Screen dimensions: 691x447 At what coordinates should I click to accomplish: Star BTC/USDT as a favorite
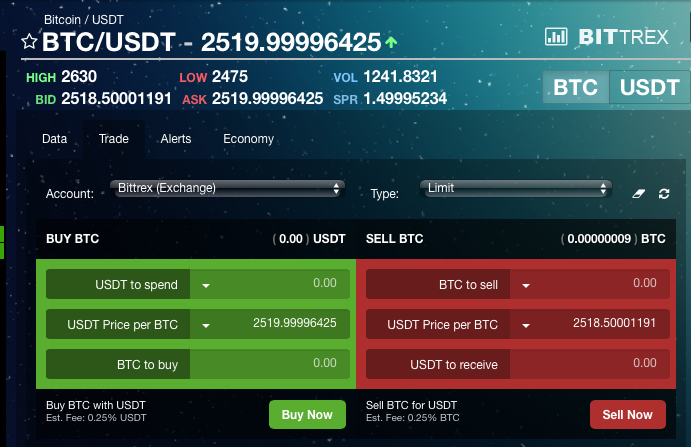click(29, 41)
